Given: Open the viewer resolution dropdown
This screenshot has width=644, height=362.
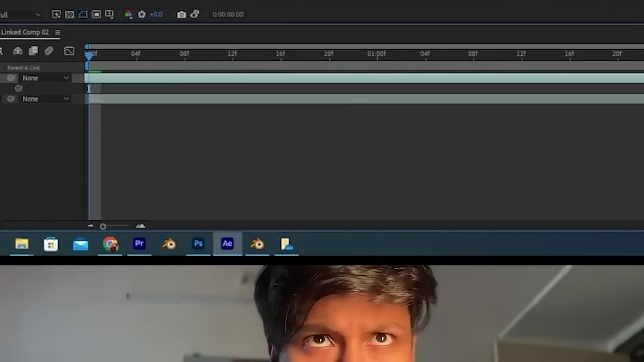Looking at the screenshot, I should pos(20,15).
